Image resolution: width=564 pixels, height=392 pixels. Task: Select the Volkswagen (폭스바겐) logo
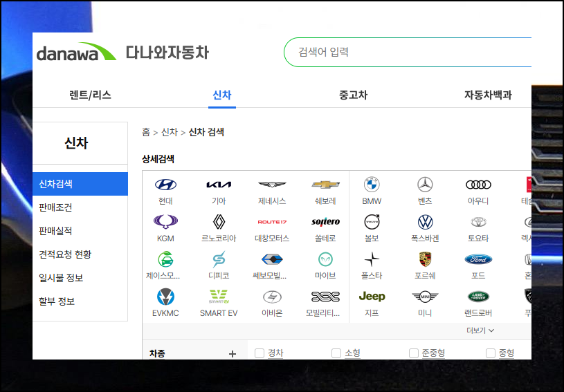425,222
